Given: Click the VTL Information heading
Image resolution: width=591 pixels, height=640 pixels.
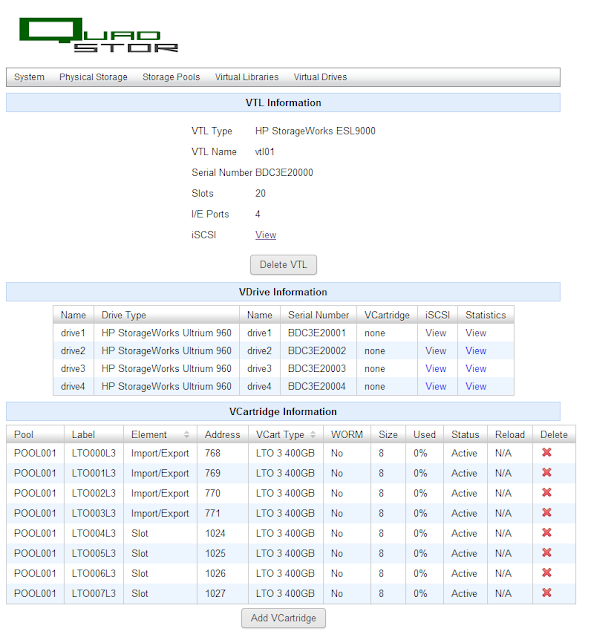Looking at the screenshot, I should pyautogui.click(x=283, y=103).
